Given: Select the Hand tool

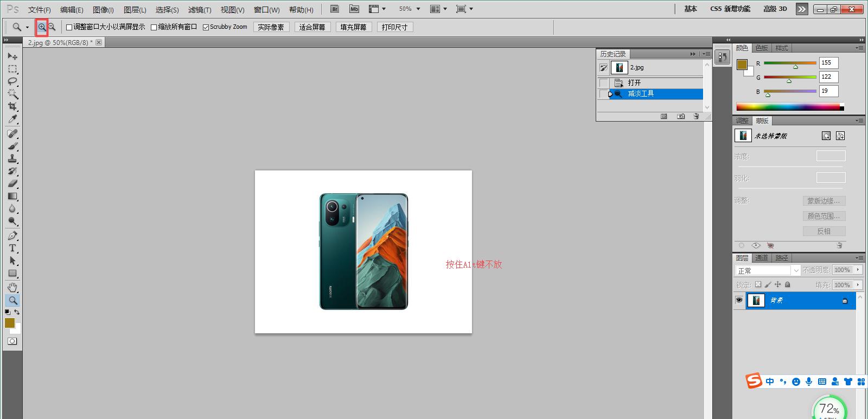Looking at the screenshot, I should click(12, 287).
